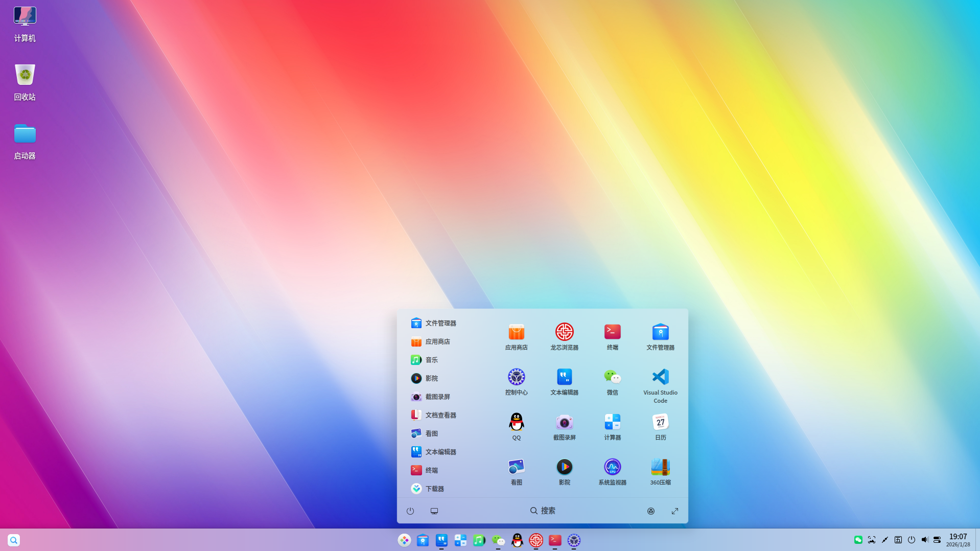The width and height of the screenshot is (980, 551).
Task: Expand launcher to fullscreen mode
Action: [674, 511]
